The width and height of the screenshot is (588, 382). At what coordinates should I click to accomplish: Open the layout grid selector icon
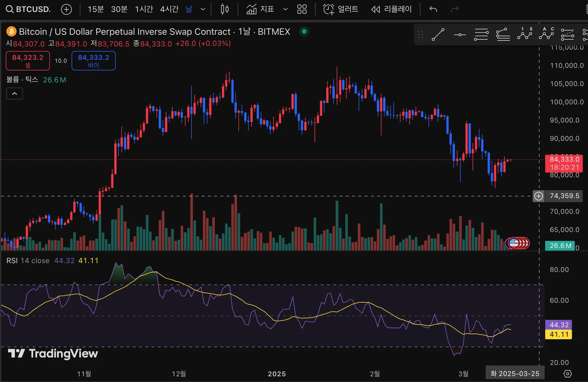(302, 9)
